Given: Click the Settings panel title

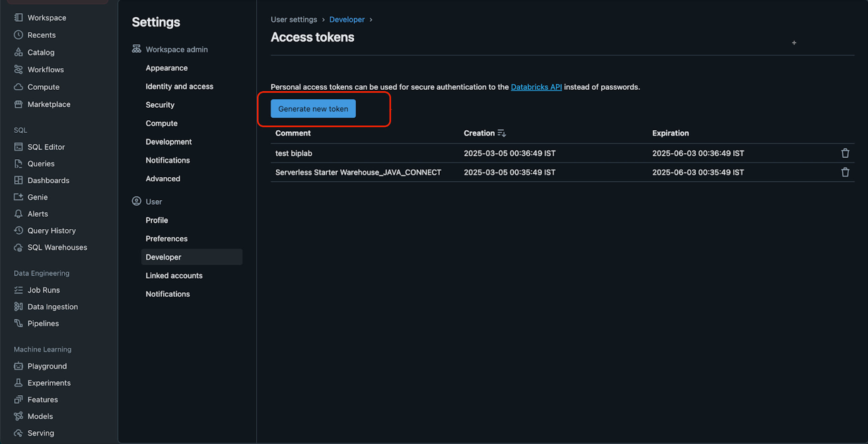Looking at the screenshot, I should tap(156, 22).
